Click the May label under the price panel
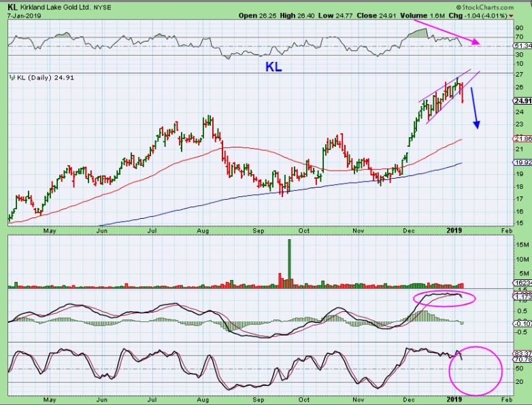The width and height of the screenshot is (532, 405). click(50, 231)
